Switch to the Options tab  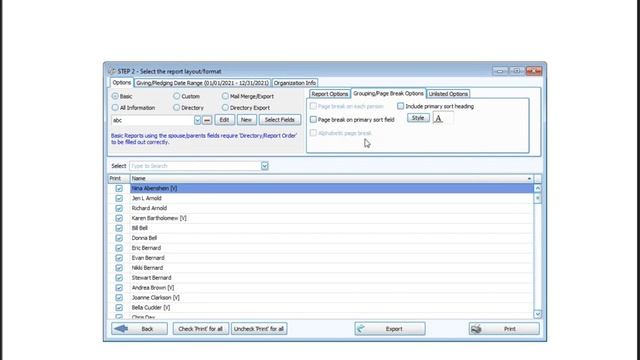(122, 82)
